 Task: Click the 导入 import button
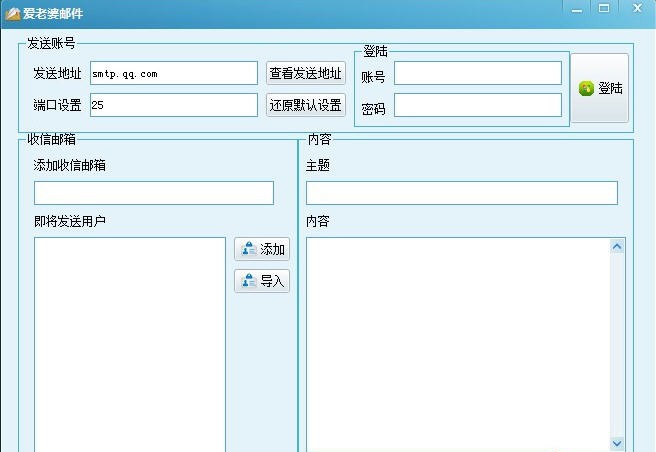pos(262,280)
